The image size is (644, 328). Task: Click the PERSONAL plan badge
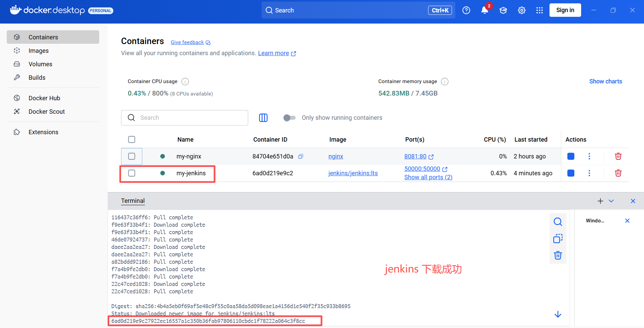point(101,11)
